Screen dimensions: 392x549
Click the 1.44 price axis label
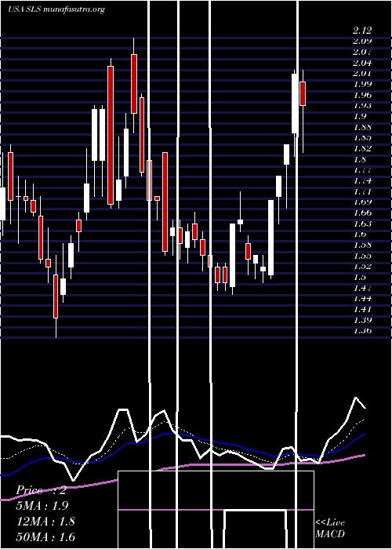(362, 299)
